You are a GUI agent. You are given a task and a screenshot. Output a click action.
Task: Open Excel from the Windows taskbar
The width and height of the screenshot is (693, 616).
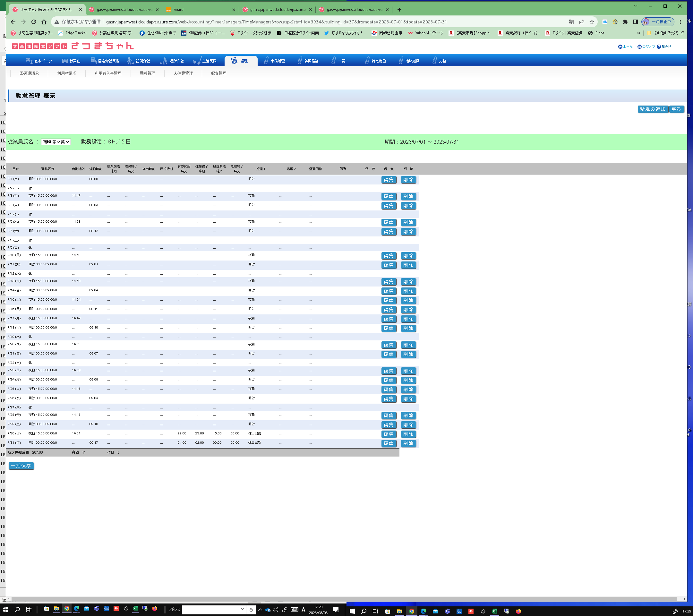pos(135,609)
